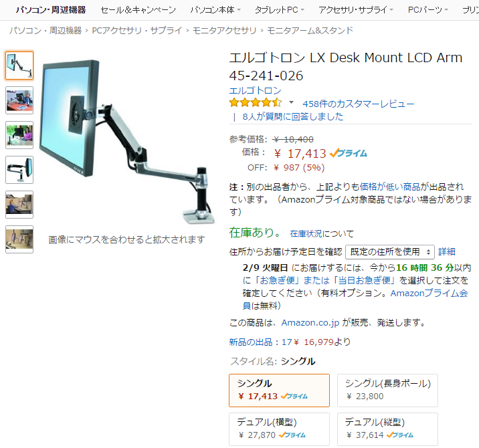Image resolution: width=479 pixels, height=448 pixels.
Task: Open the タブレットPC navigation menu
Action: 280,10
